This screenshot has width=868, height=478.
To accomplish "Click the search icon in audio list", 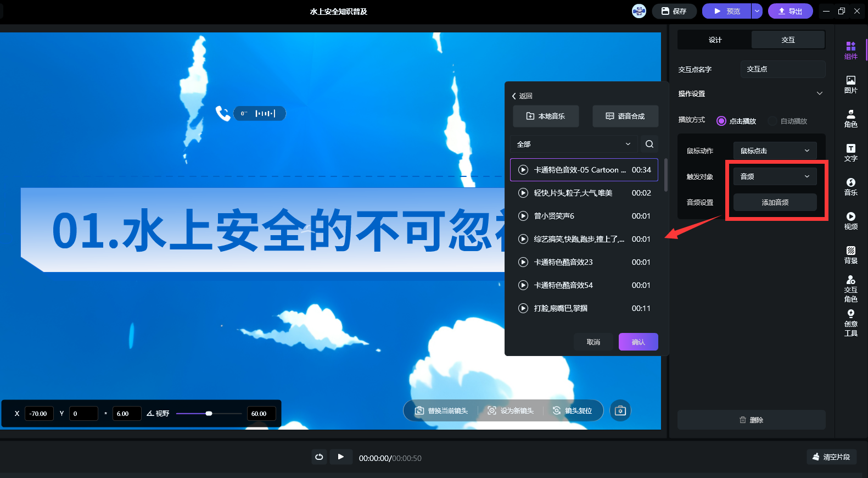I will (x=649, y=144).
